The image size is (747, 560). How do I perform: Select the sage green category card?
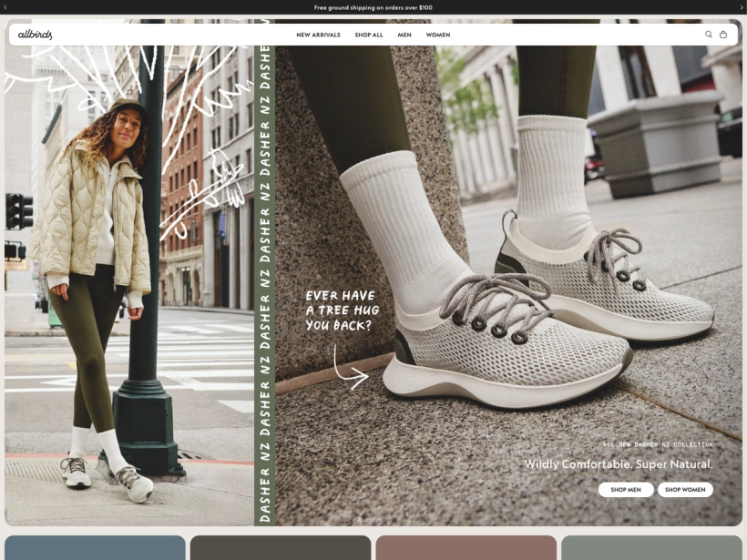tap(651, 547)
